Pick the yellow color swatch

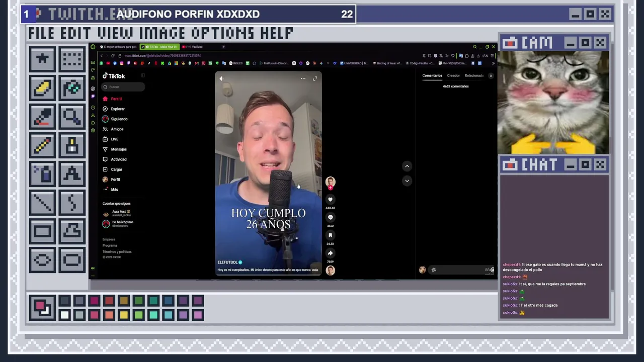point(124,315)
